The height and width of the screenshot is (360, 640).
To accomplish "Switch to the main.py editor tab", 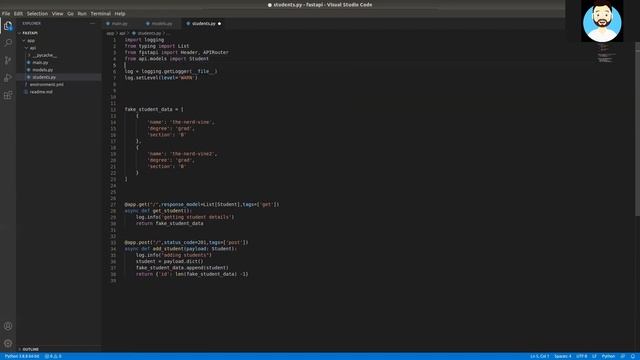I will (x=120, y=24).
